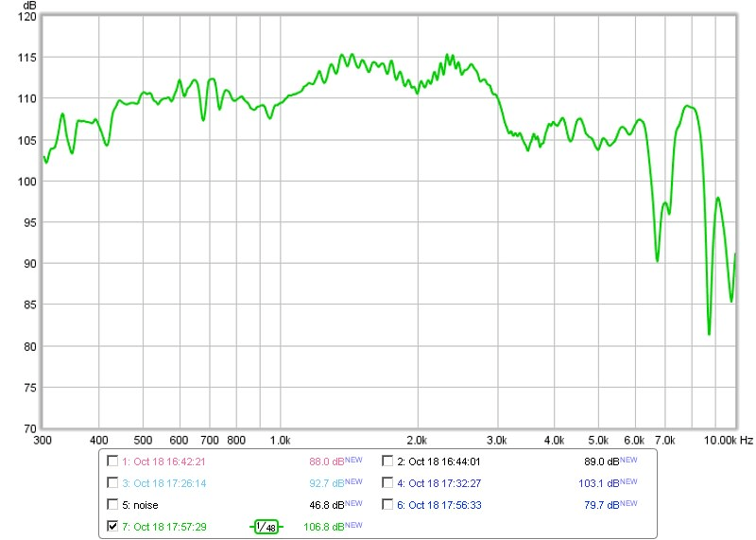Click the 79.7 dB value of trace 6
Viewport: 756px width, 540px height.
[601, 505]
